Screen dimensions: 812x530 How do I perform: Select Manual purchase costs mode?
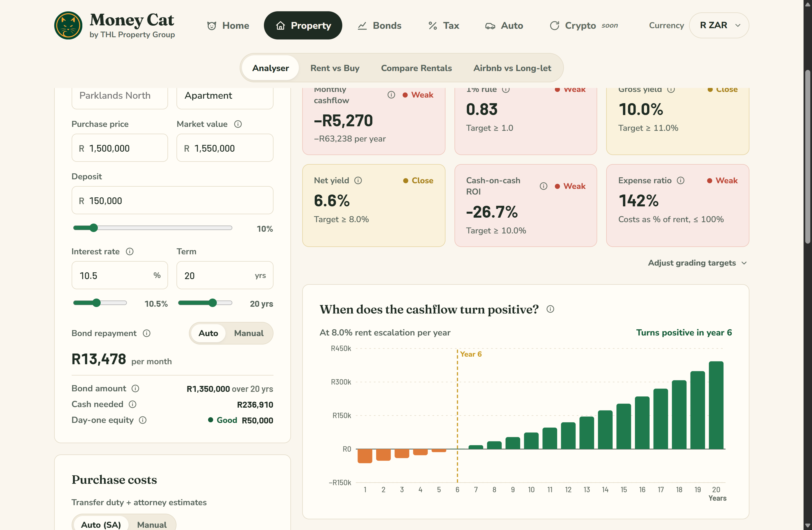click(x=152, y=524)
